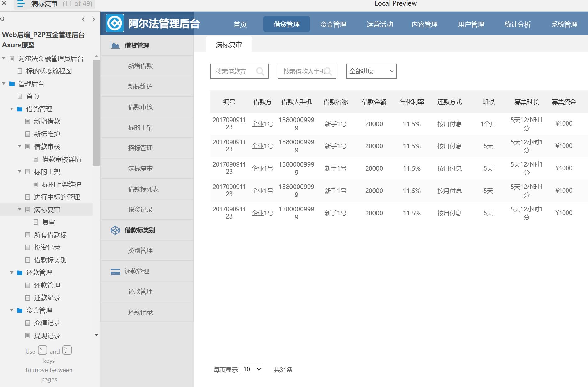Open 标的上架 in the sidebar menu
588x387 pixels.
coord(147,127)
